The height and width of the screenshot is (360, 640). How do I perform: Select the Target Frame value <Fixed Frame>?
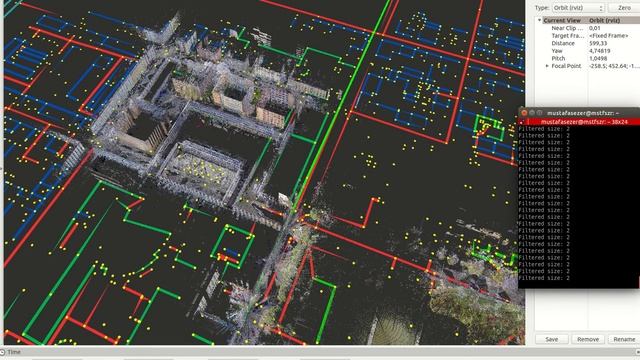[x=608, y=36]
